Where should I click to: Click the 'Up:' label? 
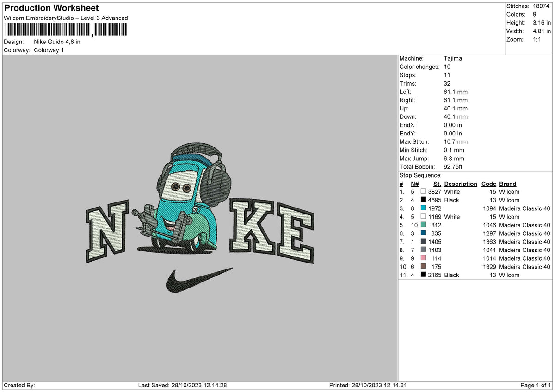[404, 108]
